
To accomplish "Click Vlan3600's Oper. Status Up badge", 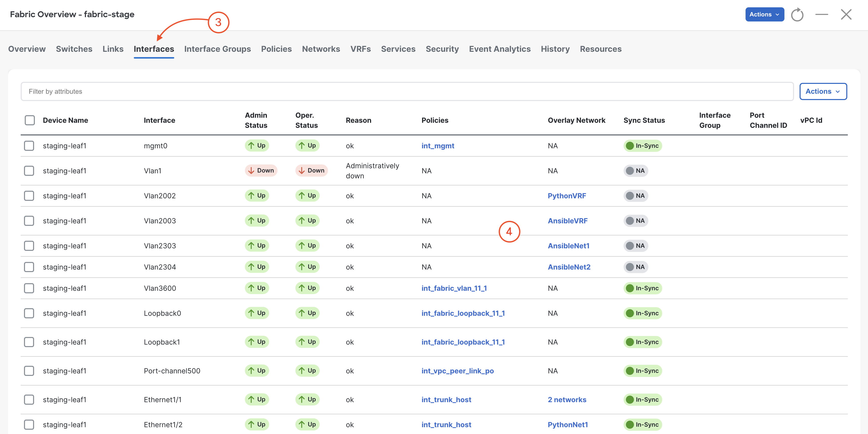I will tap(307, 288).
